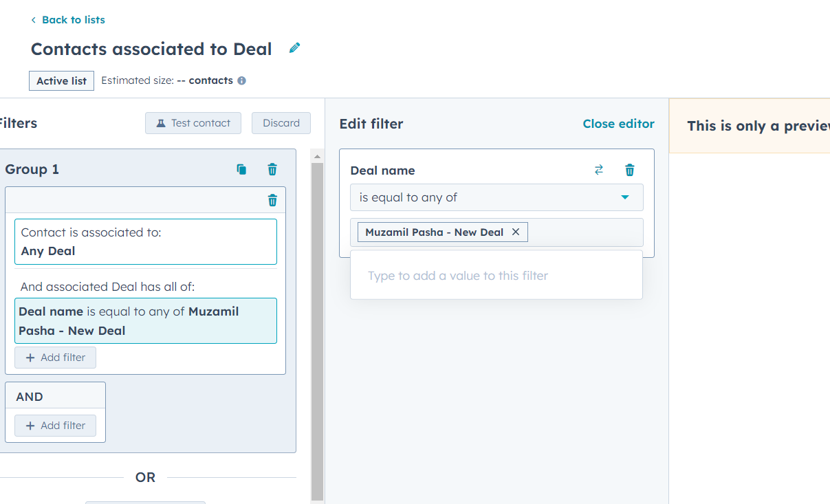Viewport: 830px width, 504px height.
Task: Click the Discard button
Action: point(281,123)
